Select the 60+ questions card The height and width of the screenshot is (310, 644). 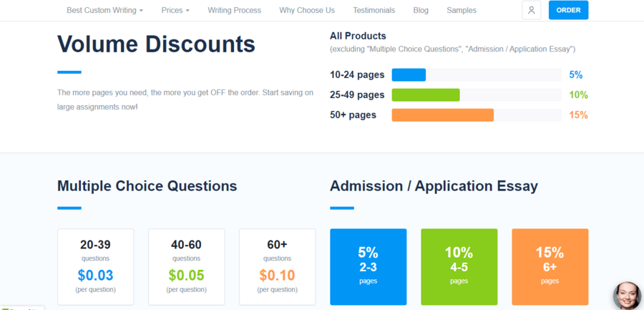pyautogui.click(x=277, y=267)
